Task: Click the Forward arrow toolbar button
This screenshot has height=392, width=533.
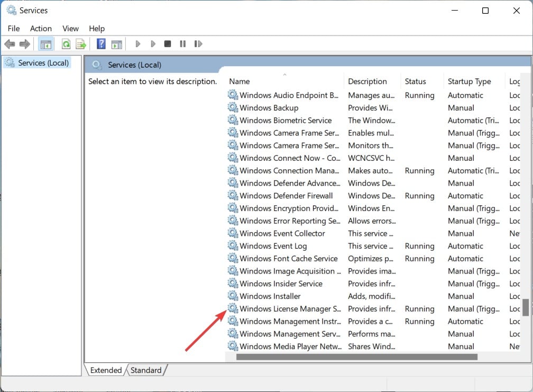Action: click(24, 44)
